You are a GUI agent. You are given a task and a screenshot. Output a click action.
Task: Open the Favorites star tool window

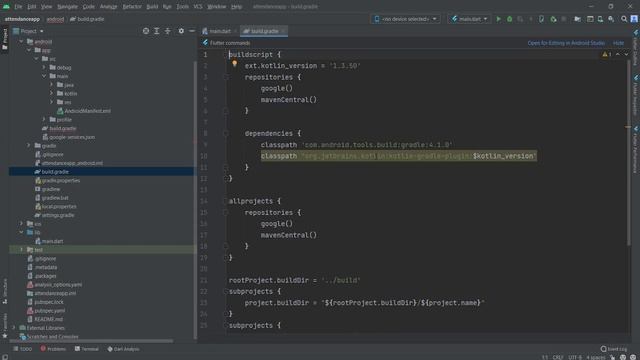pos(5,325)
